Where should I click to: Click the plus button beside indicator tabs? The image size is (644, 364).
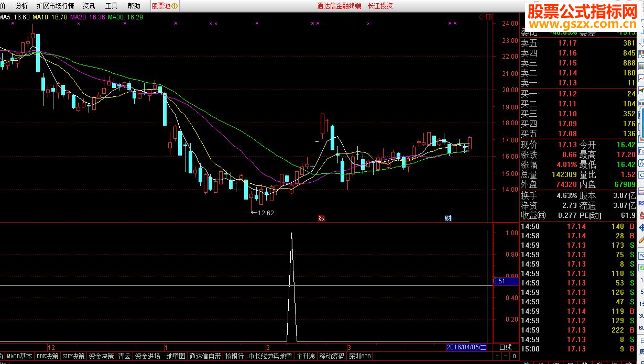(x=496, y=356)
